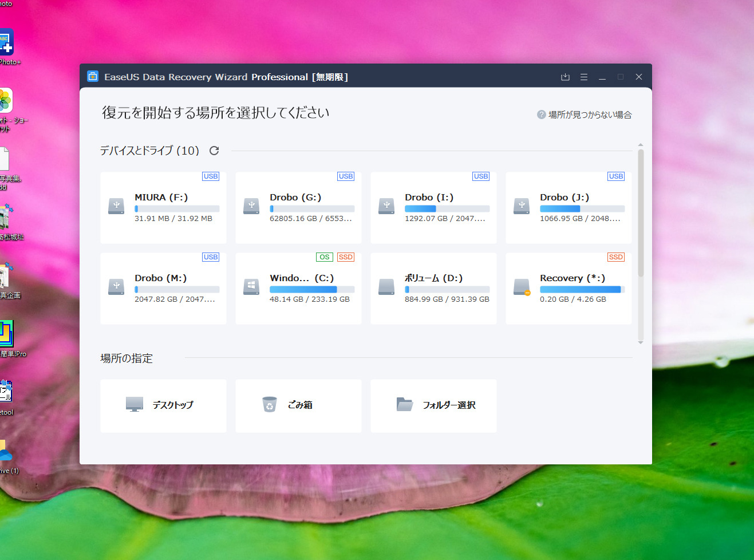Image resolution: width=754 pixels, height=560 pixels.
Task: Minimize the EaseUS window
Action: (602, 77)
